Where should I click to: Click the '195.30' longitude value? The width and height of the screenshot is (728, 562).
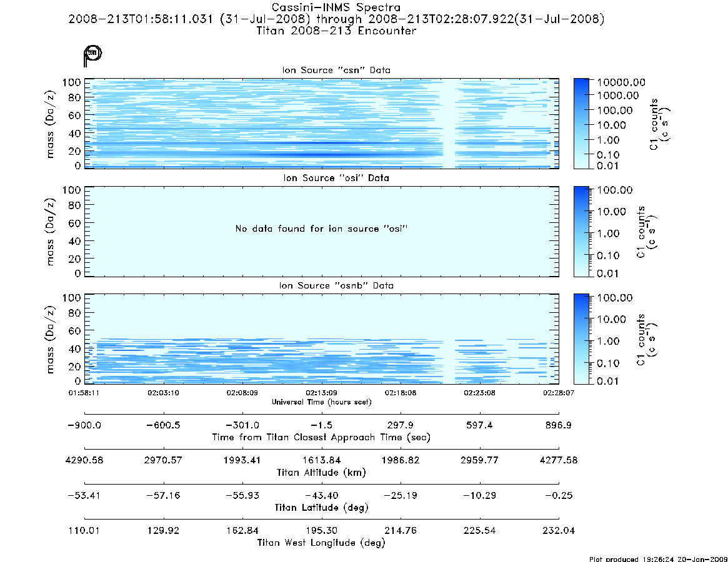tap(321, 530)
